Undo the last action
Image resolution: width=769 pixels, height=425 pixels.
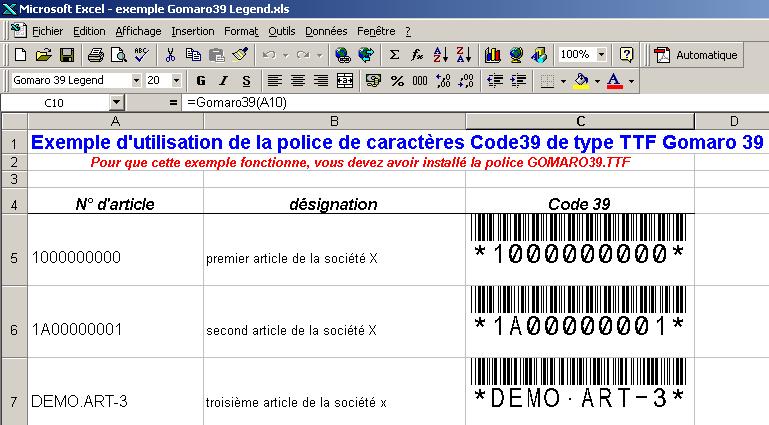click(269, 55)
